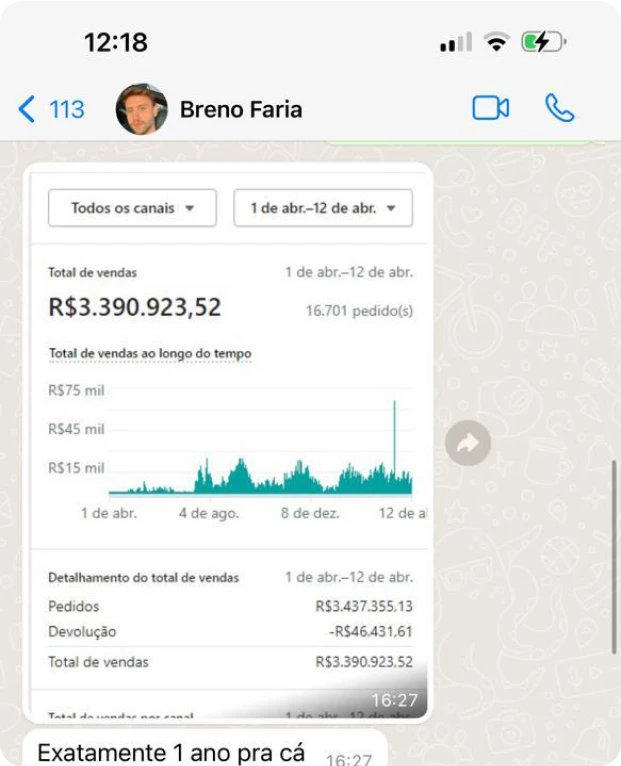Tap the sales spike on the chart
This screenshot has width=621, height=766.
(395, 420)
